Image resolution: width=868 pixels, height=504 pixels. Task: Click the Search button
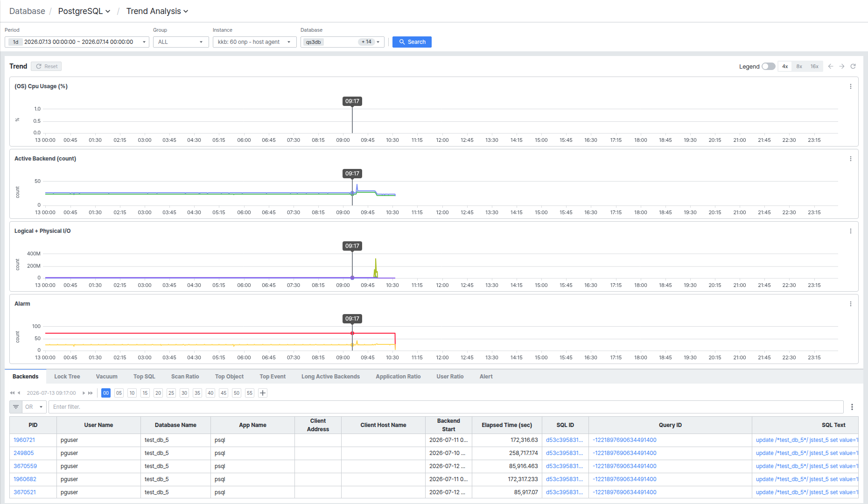point(412,42)
